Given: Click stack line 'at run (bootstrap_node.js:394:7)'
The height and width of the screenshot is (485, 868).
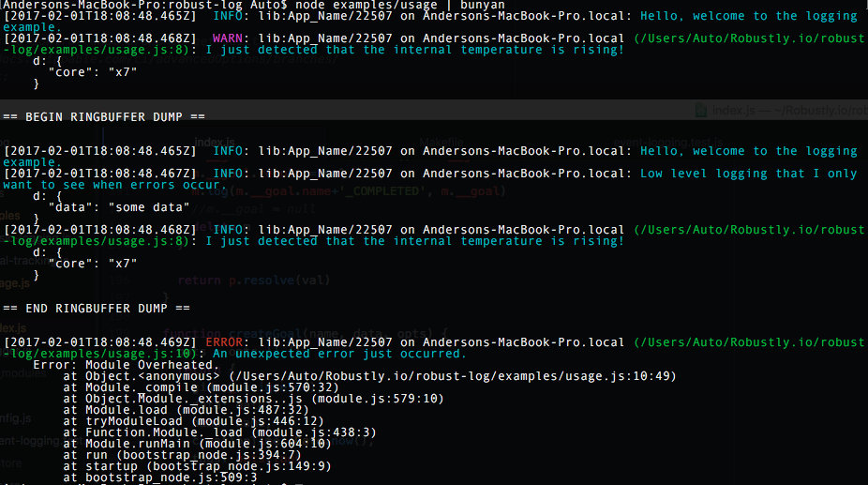Looking at the screenshot, I should [x=183, y=455].
